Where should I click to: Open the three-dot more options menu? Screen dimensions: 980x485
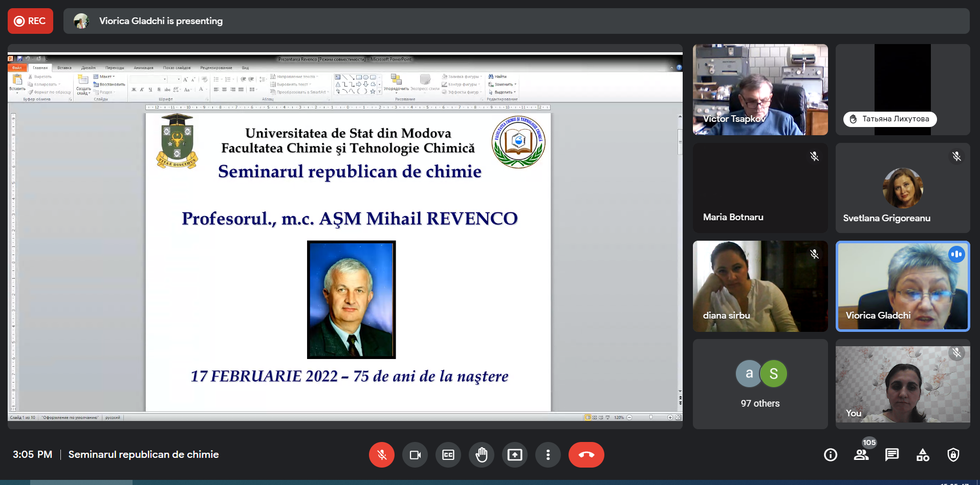[548, 455]
